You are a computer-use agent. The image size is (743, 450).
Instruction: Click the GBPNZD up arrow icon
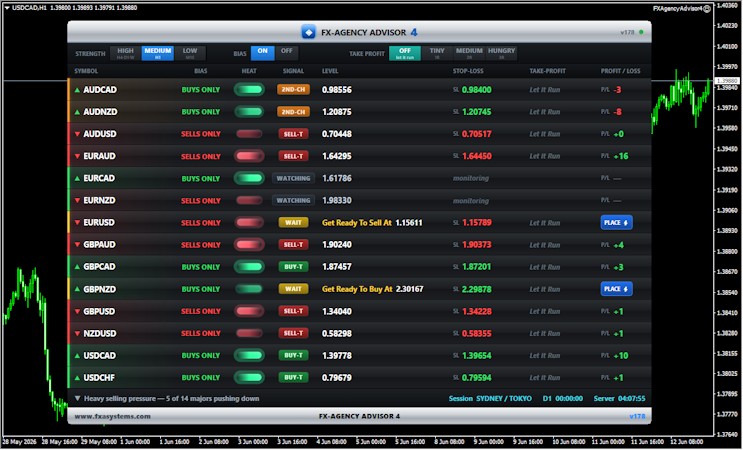(x=77, y=289)
